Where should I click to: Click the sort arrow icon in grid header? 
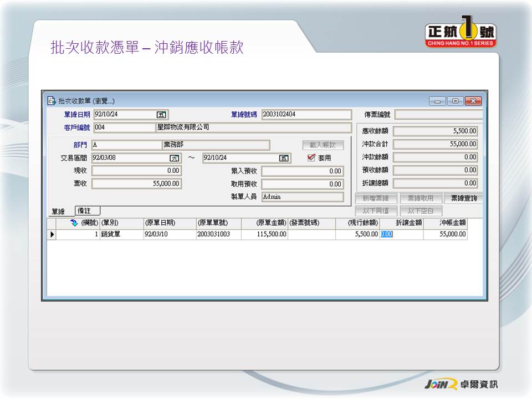[x=74, y=223]
